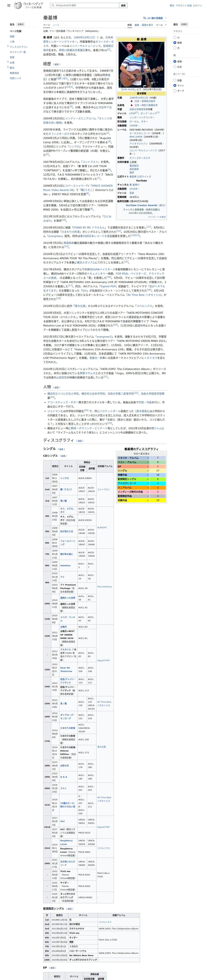210x980 pixels.
Task: Click the arrow icon beside ベスト・アルバム
Action: [x=148, y=462]
